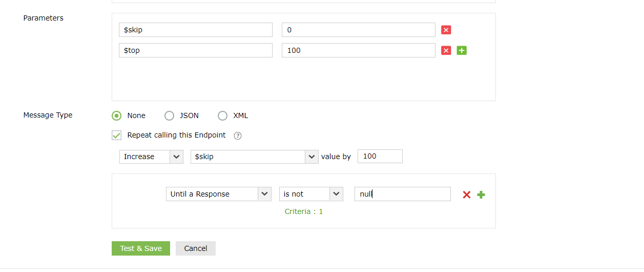Image resolution: width=644 pixels, height=272 pixels.
Task: Click the Cancel button
Action: click(x=196, y=248)
